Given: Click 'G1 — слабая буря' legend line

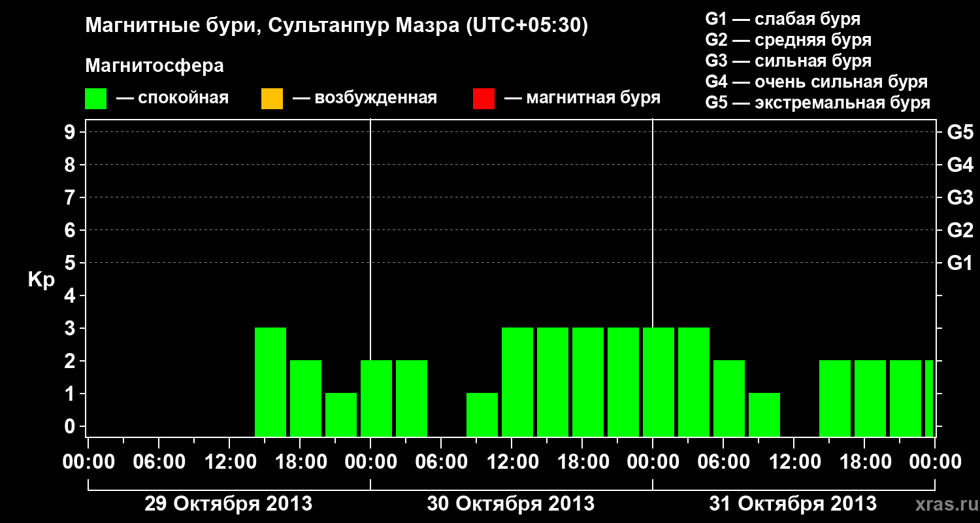Looking at the screenshot, I should click(783, 19).
